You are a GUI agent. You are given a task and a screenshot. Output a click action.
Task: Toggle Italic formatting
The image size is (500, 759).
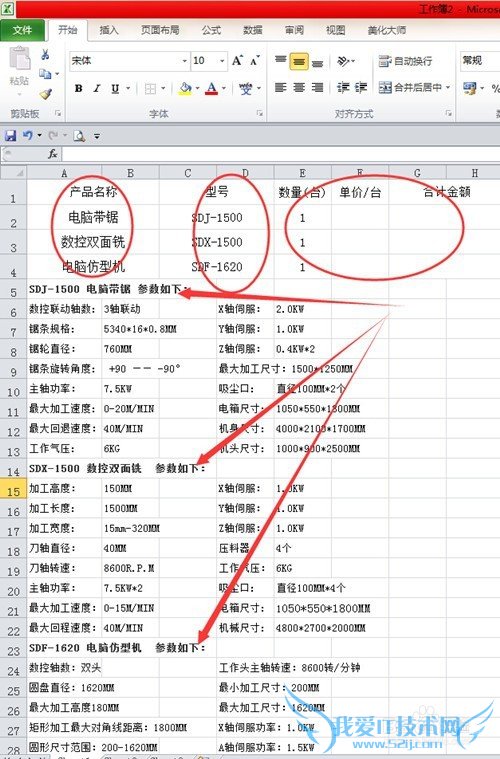97,88
